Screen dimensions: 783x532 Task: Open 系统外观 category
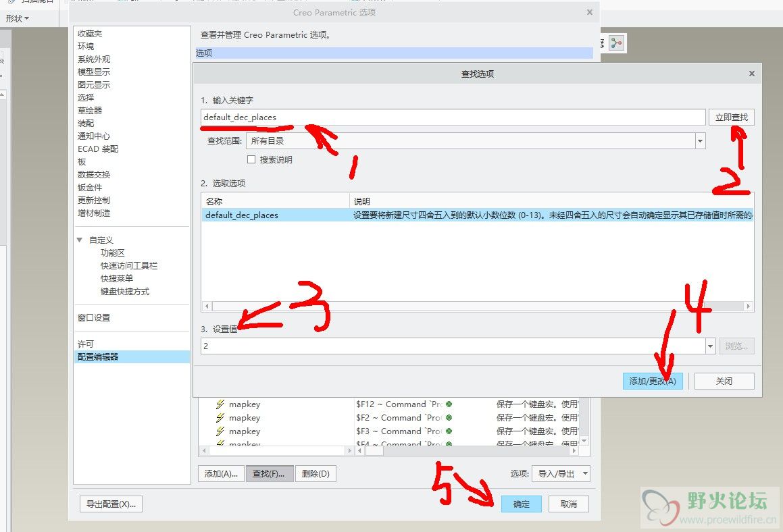94,59
